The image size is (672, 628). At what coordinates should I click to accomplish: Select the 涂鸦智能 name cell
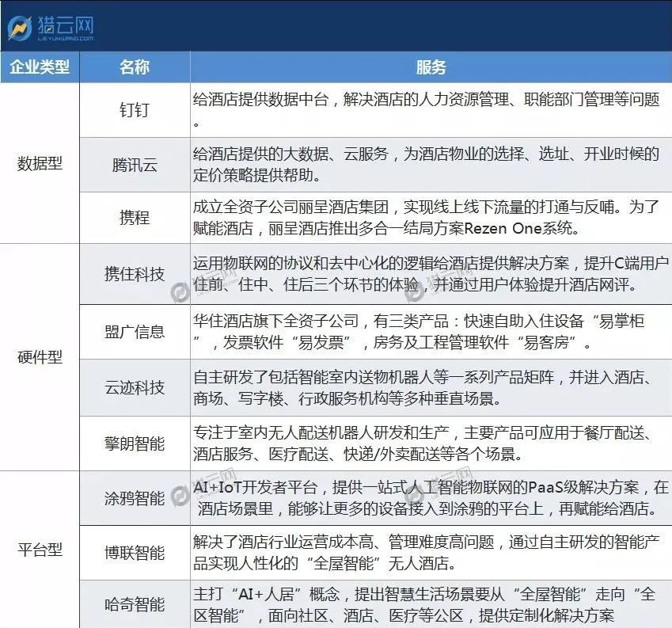pyautogui.click(x=135, y=498)
